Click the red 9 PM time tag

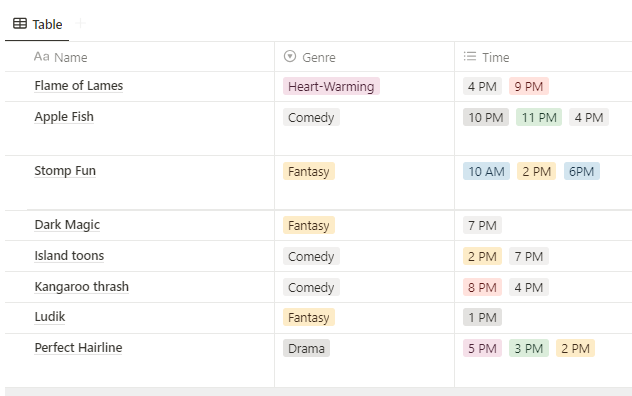[529, 86]
